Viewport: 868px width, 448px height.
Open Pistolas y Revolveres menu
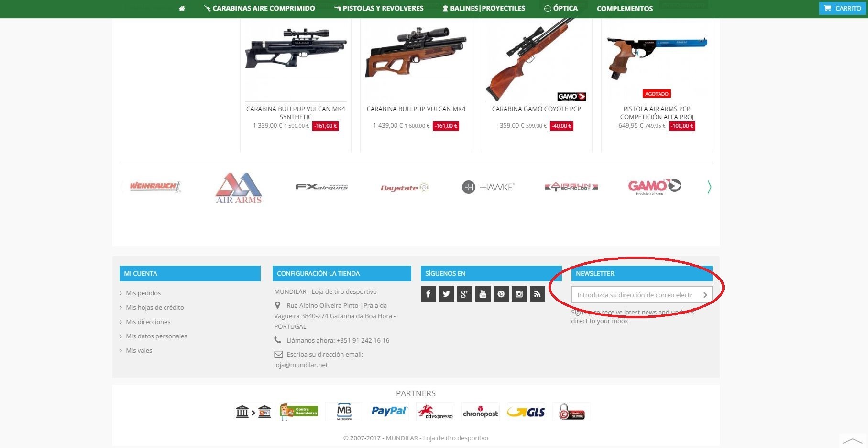click(379, 8)
